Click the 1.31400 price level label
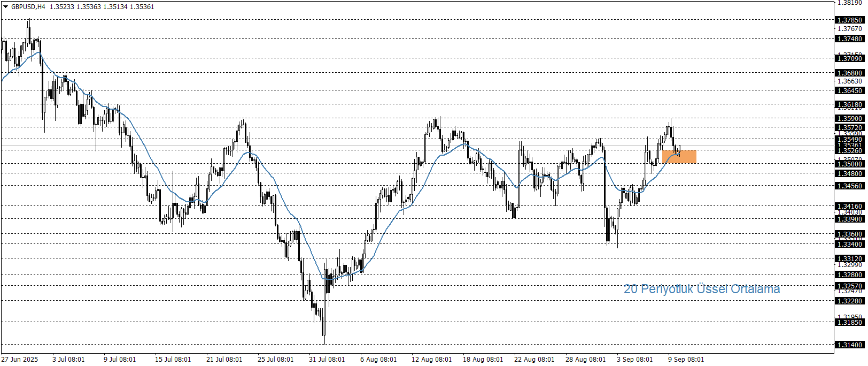This screenshot has height=366, width=868. (849, 345)
